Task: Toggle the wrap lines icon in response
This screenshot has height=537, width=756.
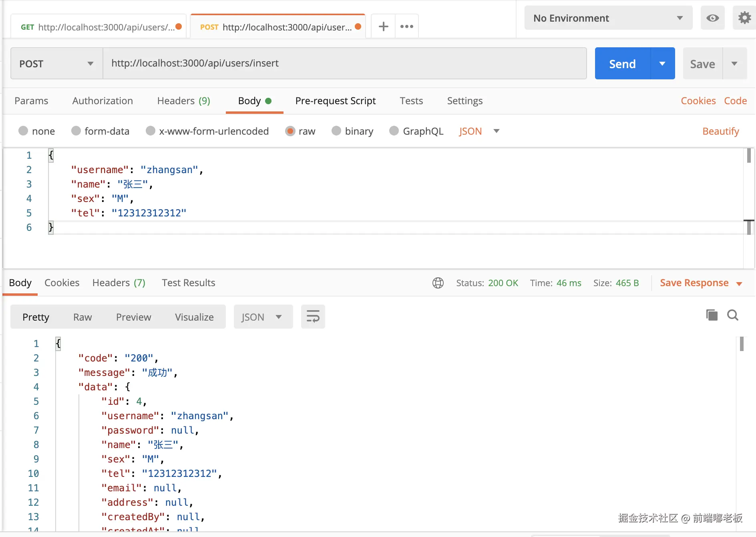Action: point(313,317)
